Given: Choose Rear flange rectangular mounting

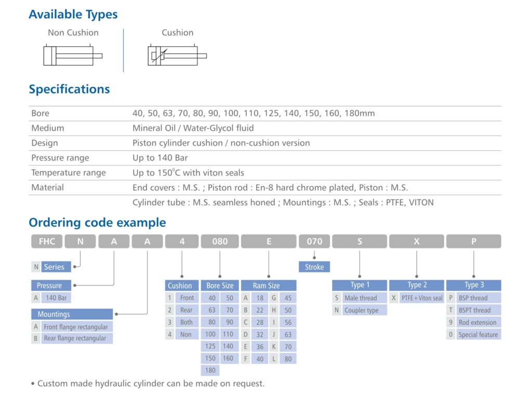Looking at the screenshot, I should click(75, 338).
